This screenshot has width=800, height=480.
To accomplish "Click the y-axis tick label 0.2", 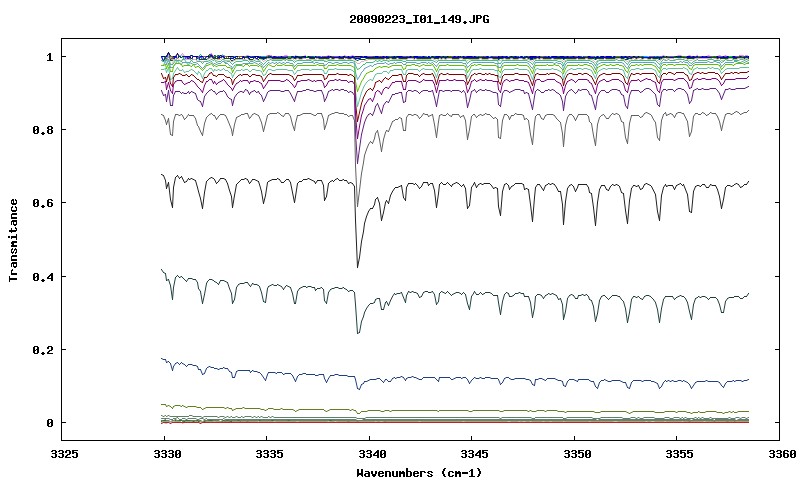I will [42, 350].
